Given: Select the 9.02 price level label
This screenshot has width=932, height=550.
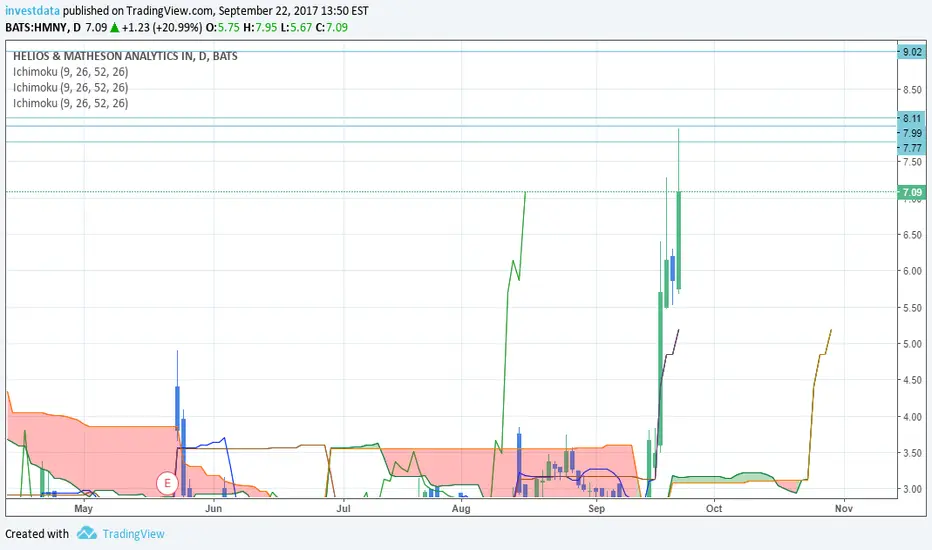Looking at the screenshot, I should (x=912, y=52).
